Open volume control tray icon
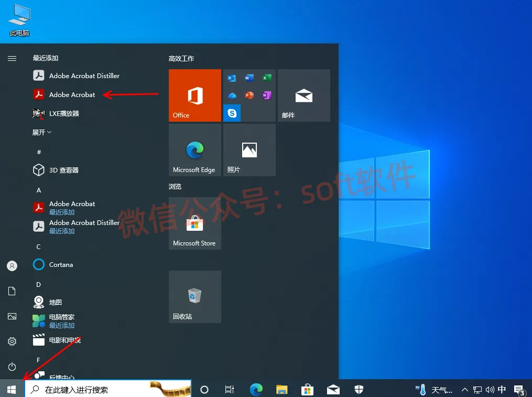This screenshot has width=532, height=397. coord(490,390)
